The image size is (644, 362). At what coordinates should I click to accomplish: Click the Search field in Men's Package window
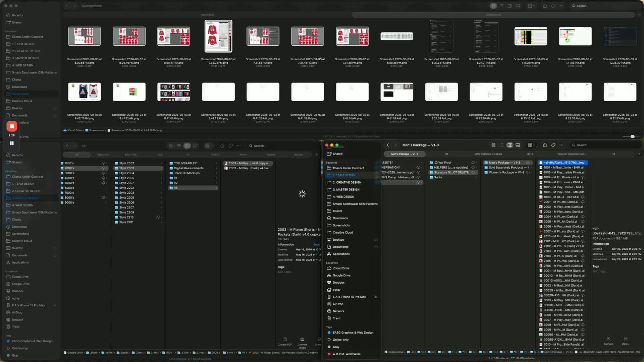coord(605,145)
